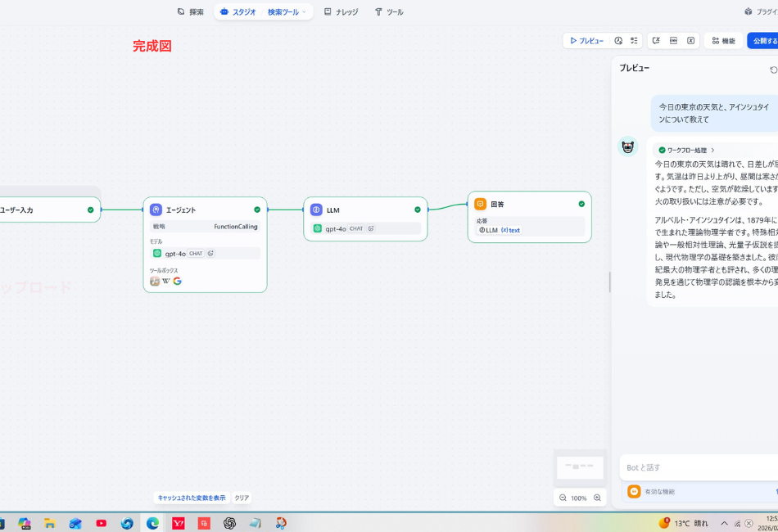
Task: Open the 検索ツール dropdown in top bar
Action: pos(287,12)
